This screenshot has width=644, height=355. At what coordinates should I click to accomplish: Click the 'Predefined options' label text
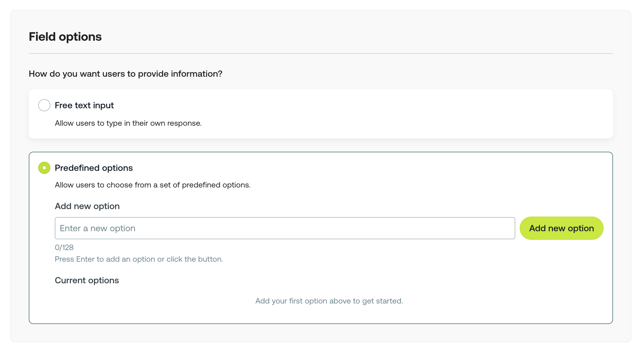(x=94, y=168)
